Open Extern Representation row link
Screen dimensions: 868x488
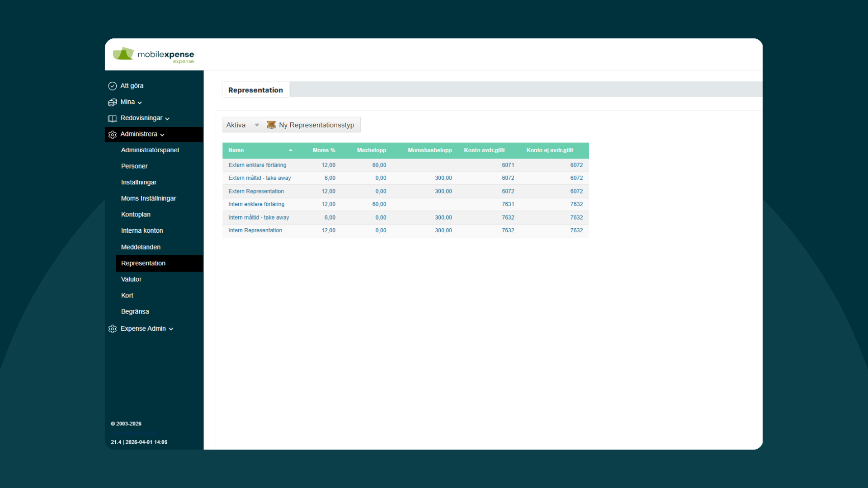pyautogui.click(x=256, y=192)
